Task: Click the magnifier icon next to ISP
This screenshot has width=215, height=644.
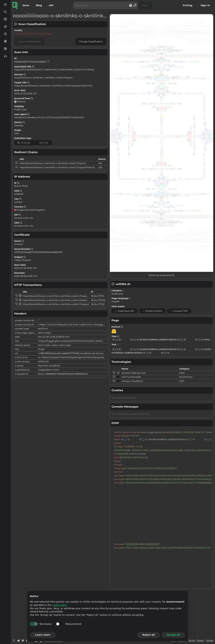Action: 20,215
